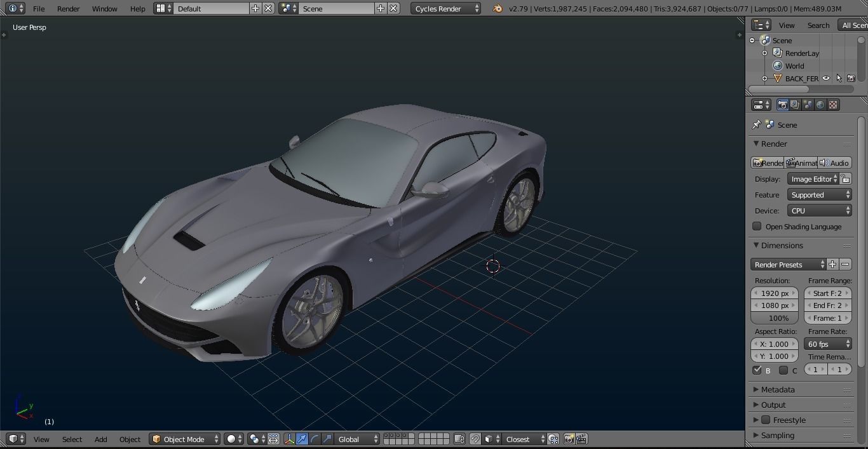Add a new screen layout
This screenshot has height=449, width=868.
(255, 8)
